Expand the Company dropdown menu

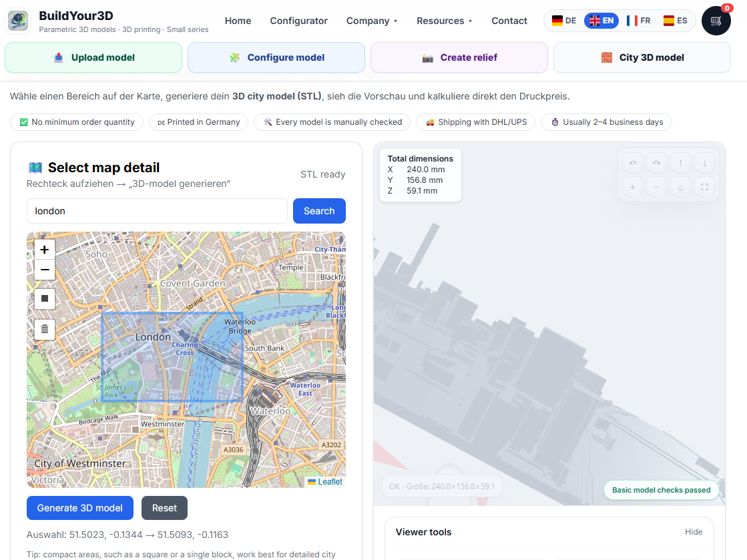tap(372, 21)
